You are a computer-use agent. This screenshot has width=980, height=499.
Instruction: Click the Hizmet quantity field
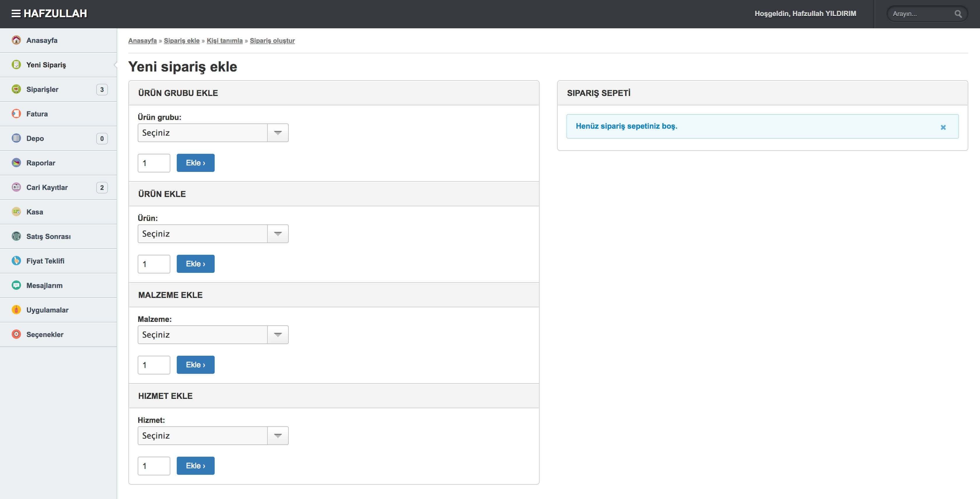[x=154, y=465]
